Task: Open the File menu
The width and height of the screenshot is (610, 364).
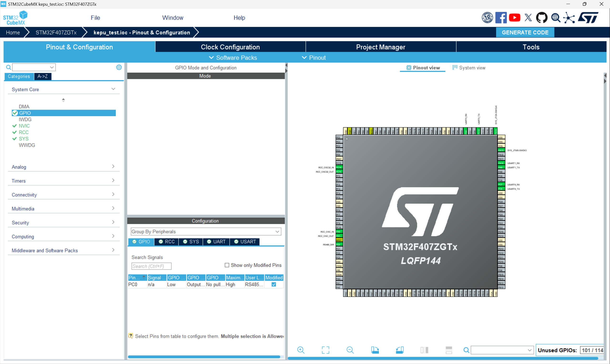Action: click(95, 18)
